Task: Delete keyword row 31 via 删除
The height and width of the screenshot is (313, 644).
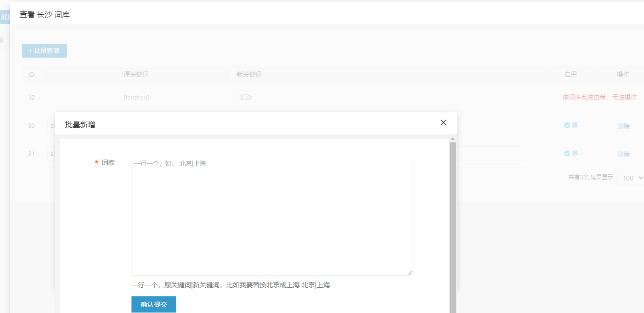Action: coord(623,154)
